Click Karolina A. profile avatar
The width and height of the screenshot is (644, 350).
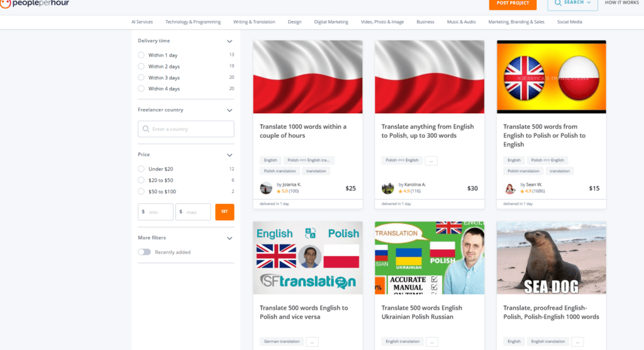pyautogui.click(x=388, y=188)
